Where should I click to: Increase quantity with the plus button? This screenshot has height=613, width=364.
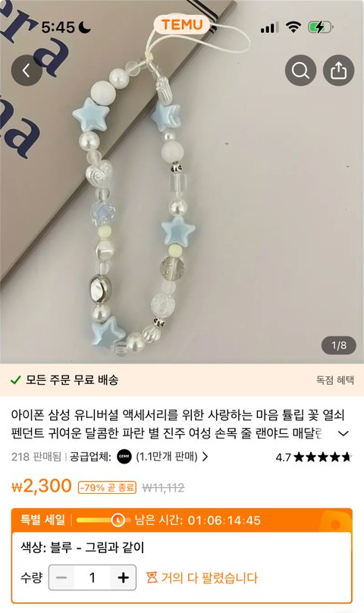coord(123,577)
